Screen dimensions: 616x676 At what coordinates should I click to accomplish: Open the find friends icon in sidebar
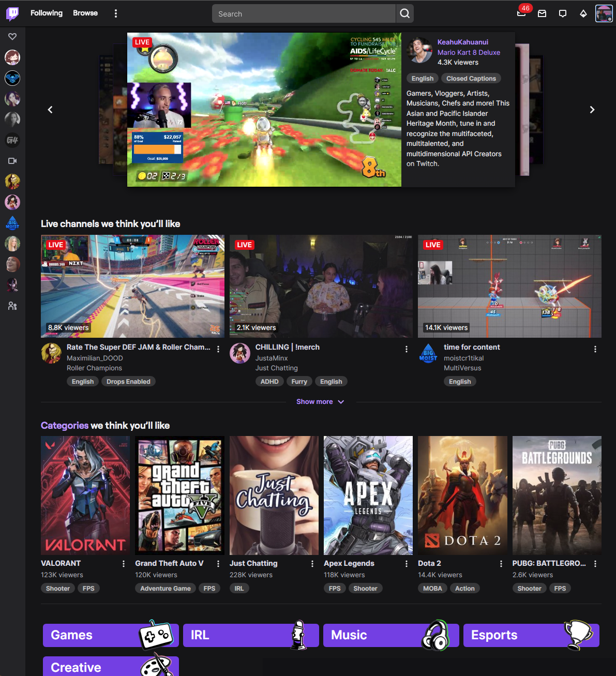(x=12, y=306)
